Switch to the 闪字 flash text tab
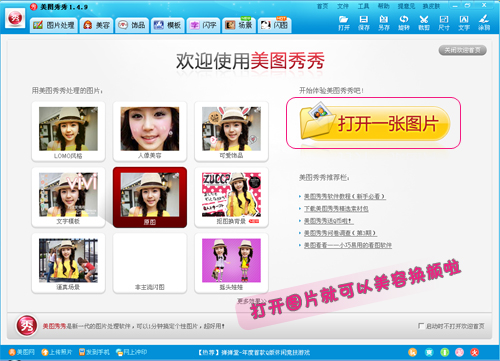The height and width of the screenshot is (361, 500). pyautogui.click(x=203, y=25)
